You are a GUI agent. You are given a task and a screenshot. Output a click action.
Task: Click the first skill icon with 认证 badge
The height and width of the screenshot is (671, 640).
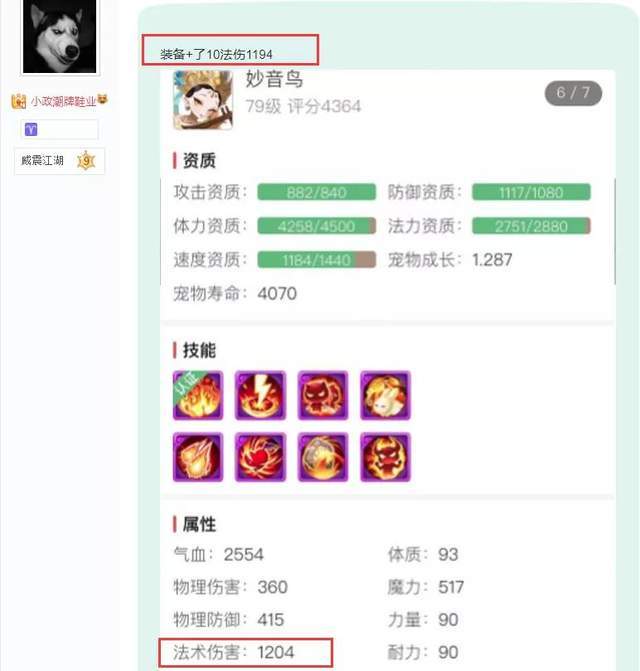point(198,395)
